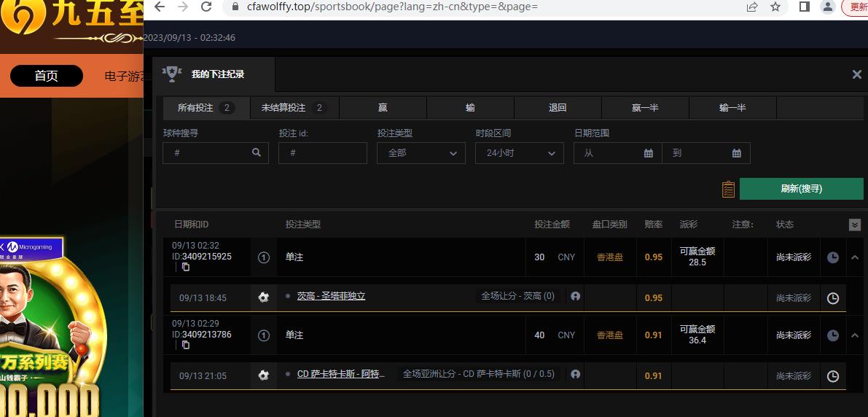This screenshot has width=868, height=417.
Task: Click the 投注 id input field
Action: click(x=322, y=153)
